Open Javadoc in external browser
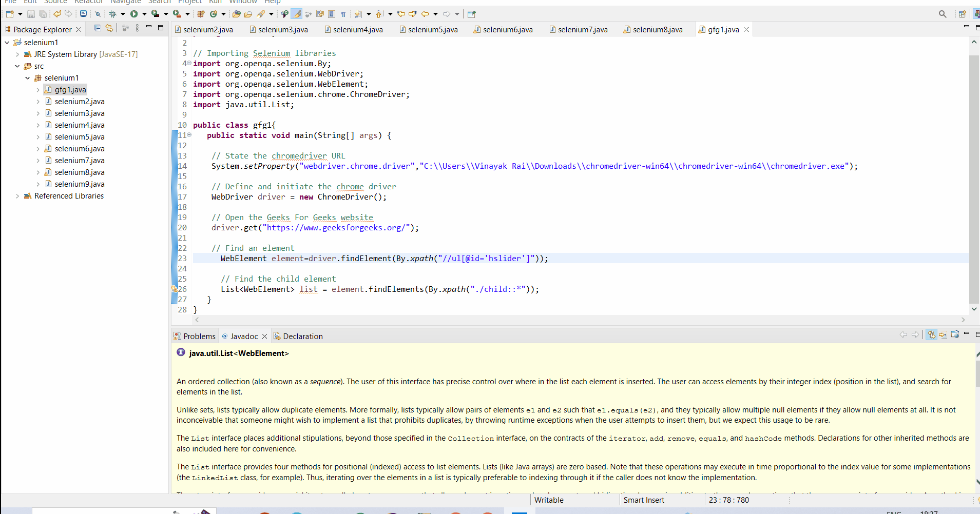The width and height of the screenshot is (980, 514). pyautogui.click(x=955, y=335)
